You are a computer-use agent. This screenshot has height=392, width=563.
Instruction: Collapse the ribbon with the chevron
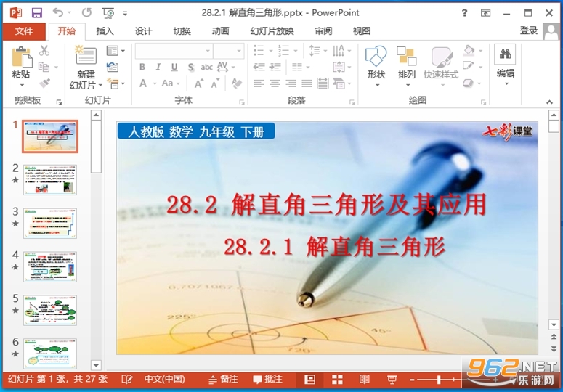549,102
